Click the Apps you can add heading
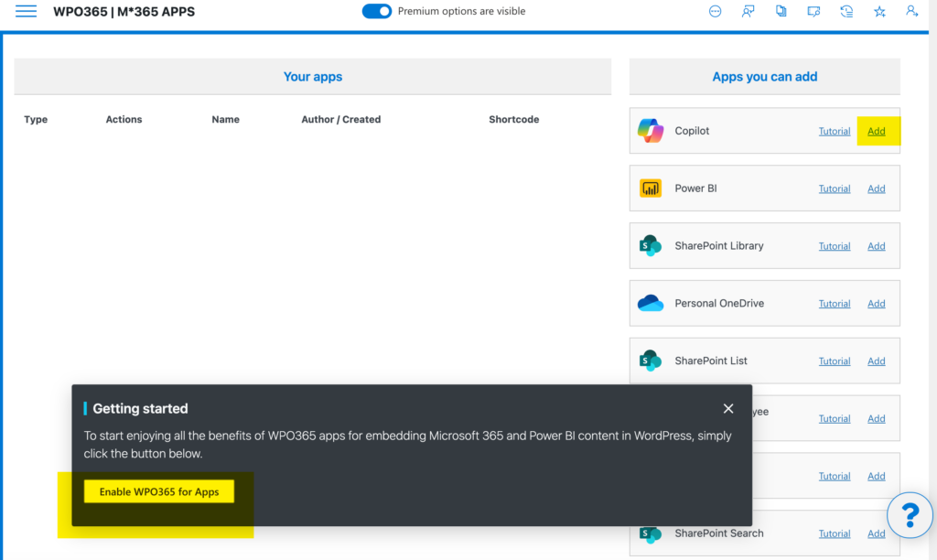This screenshot has width=937, height=560. (x=764, y=77)
